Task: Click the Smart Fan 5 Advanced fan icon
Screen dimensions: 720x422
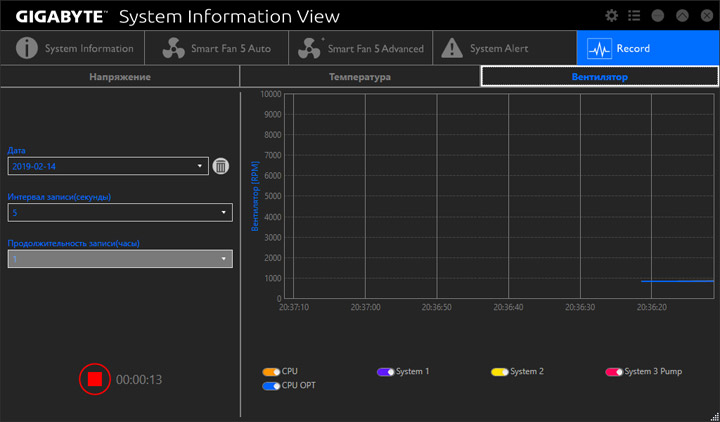Action: 309,48
